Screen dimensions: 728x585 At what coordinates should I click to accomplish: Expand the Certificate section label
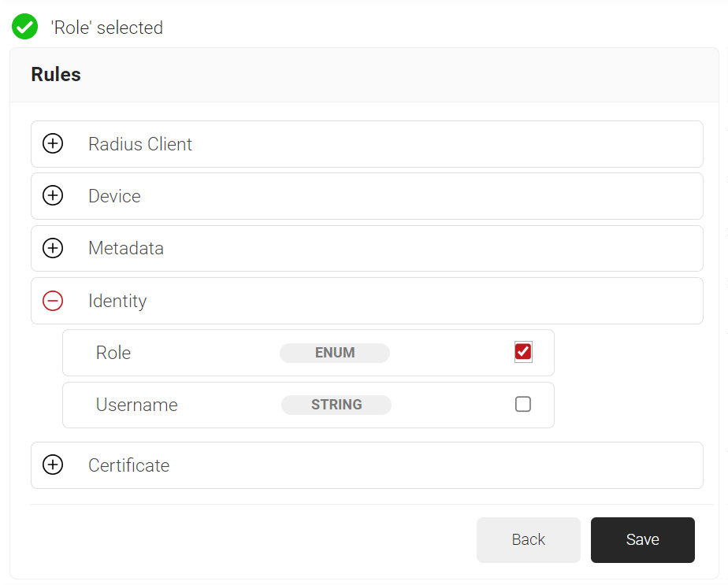point(128,465)
